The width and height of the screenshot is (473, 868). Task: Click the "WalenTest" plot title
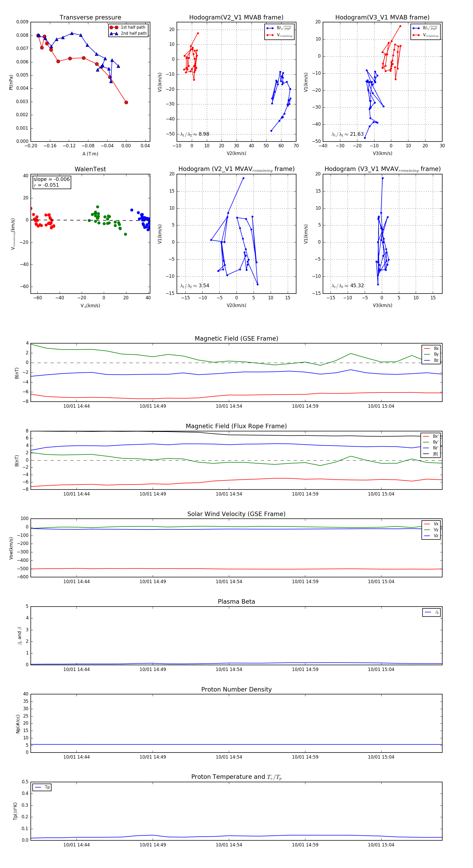tap(90, 169)
